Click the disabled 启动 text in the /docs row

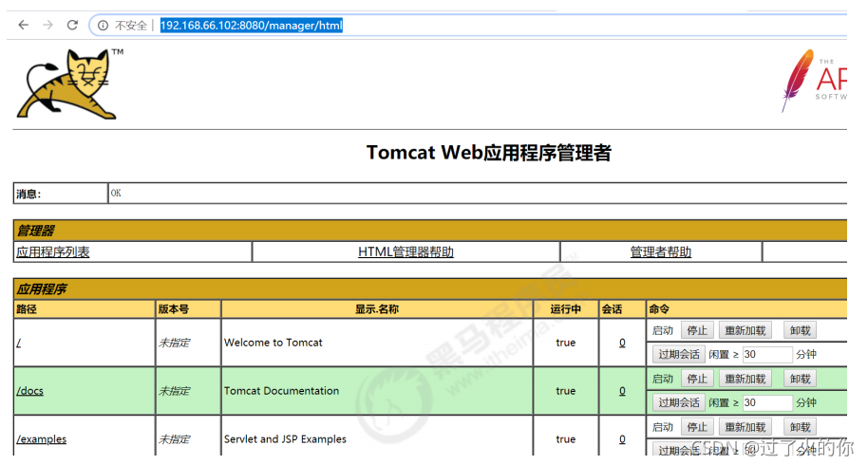click(663, 379)
